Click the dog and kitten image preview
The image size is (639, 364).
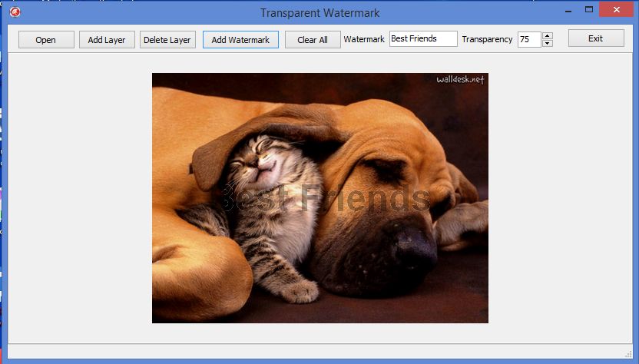(320, 198)
